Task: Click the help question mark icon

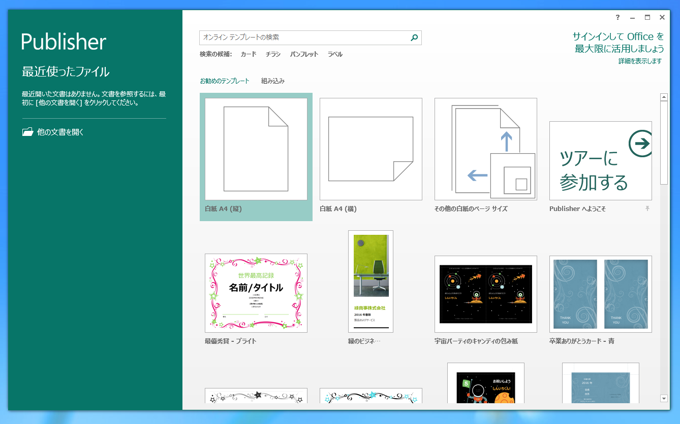Action: tap(618, 18)
